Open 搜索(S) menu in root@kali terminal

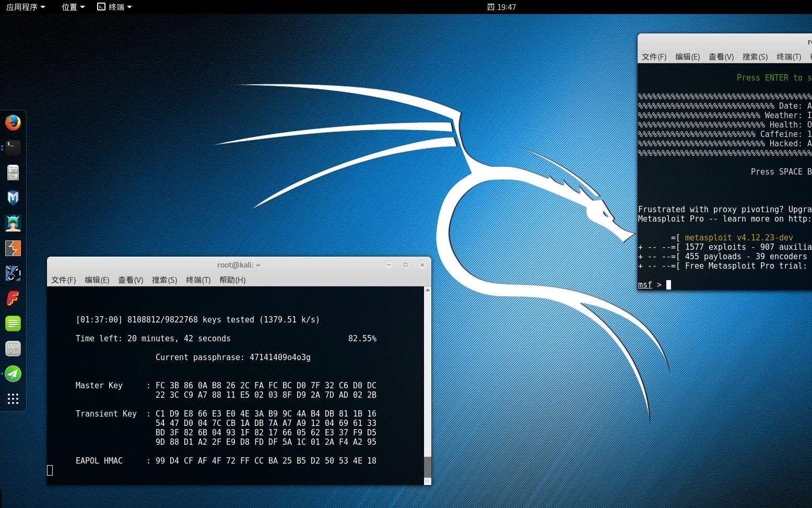point(164,280)
